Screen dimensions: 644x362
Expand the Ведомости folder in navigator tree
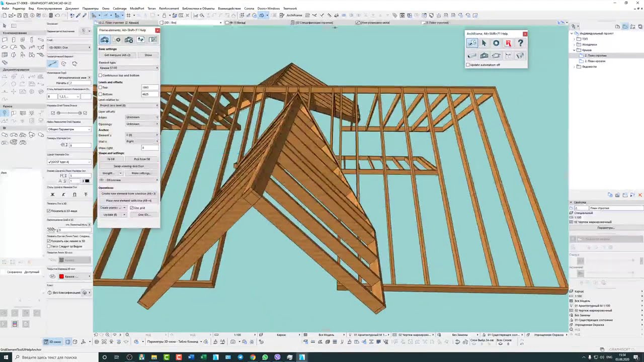coord(575,66)
